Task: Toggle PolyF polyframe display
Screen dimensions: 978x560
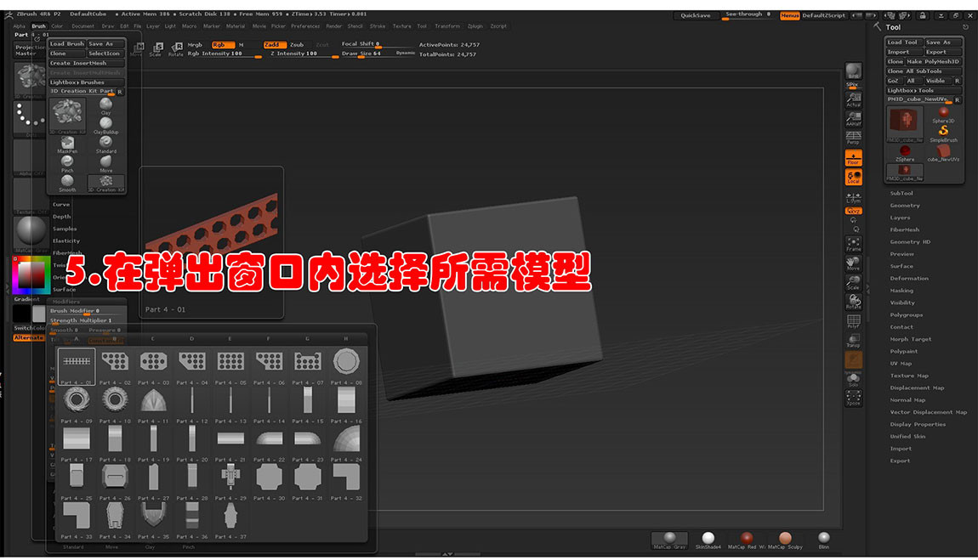Action: (853, 321)
